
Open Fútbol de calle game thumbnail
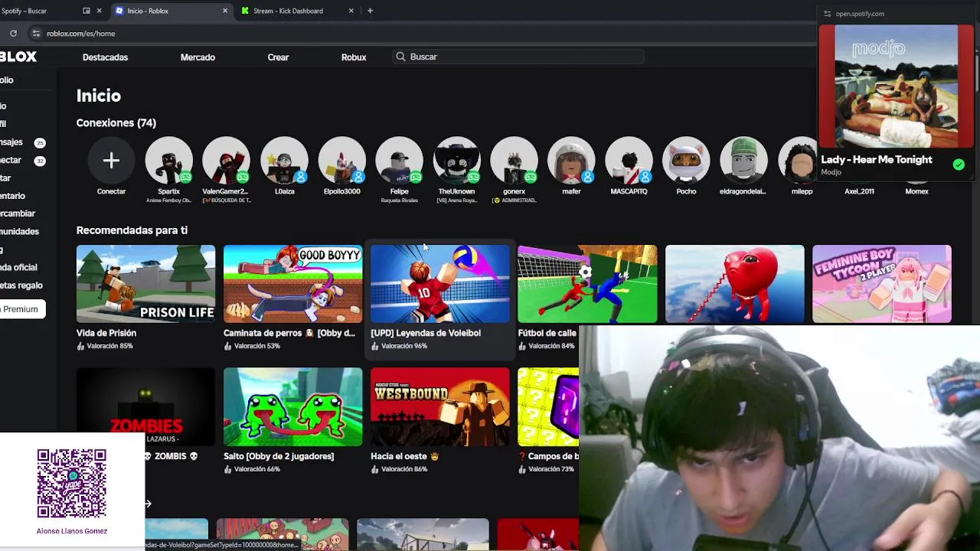point(587,284)
